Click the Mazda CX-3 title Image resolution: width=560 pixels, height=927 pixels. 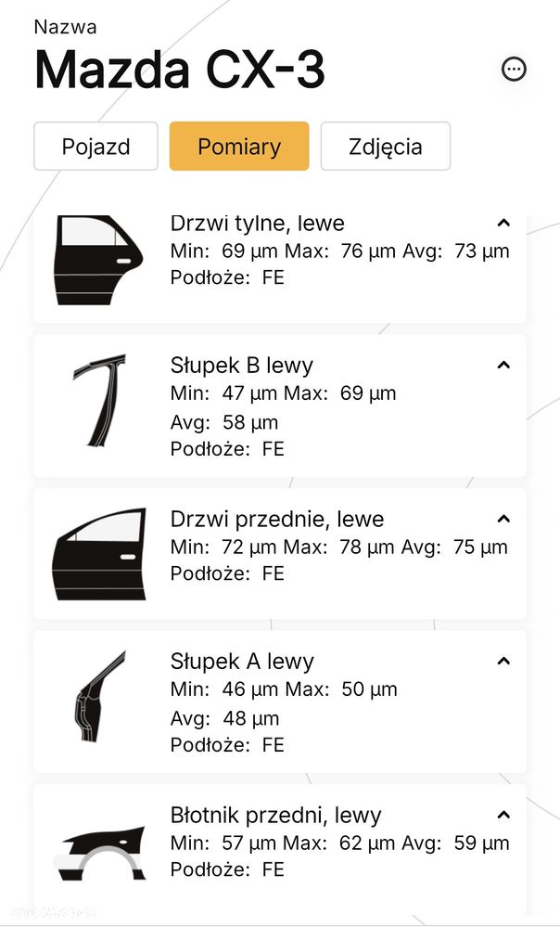pyautogui.click(x=180, y=70)
